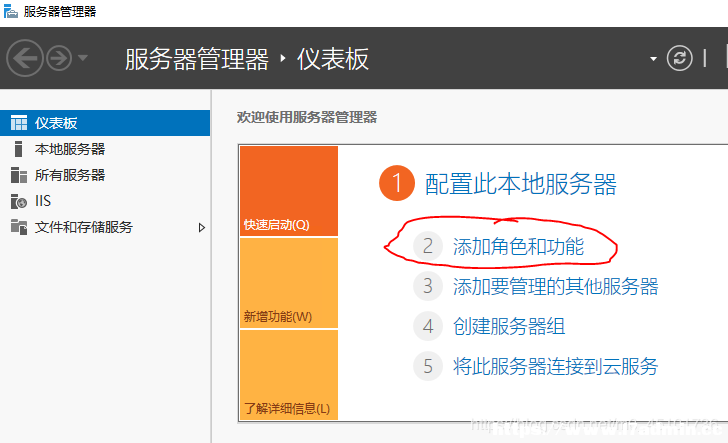
Task: Click the back navigation arrow button
Action: (25, 58)
